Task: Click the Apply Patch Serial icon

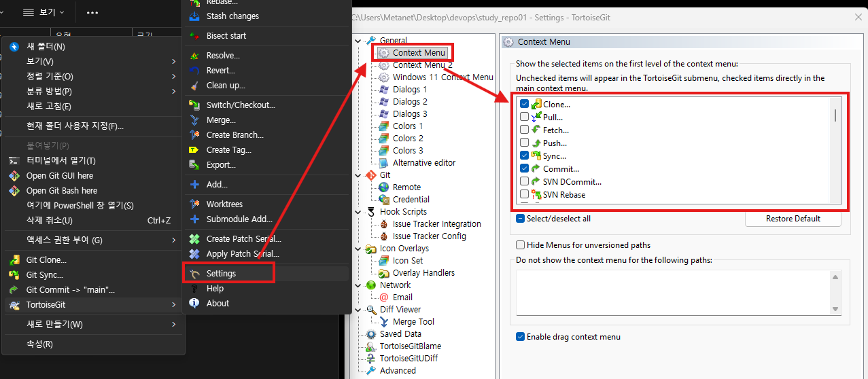Action: coord(194,254)
